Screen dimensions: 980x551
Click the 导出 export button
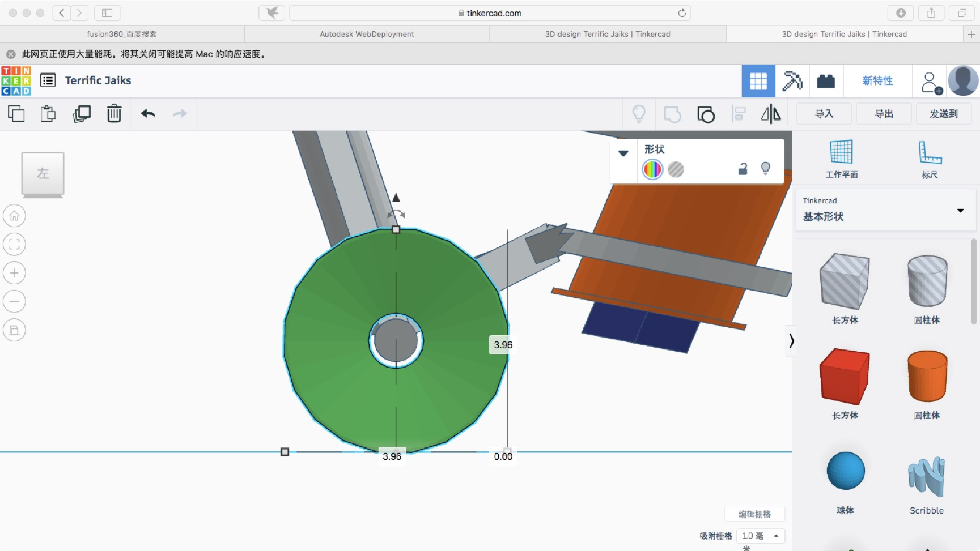pyautogui.click(x=884, y=114)
